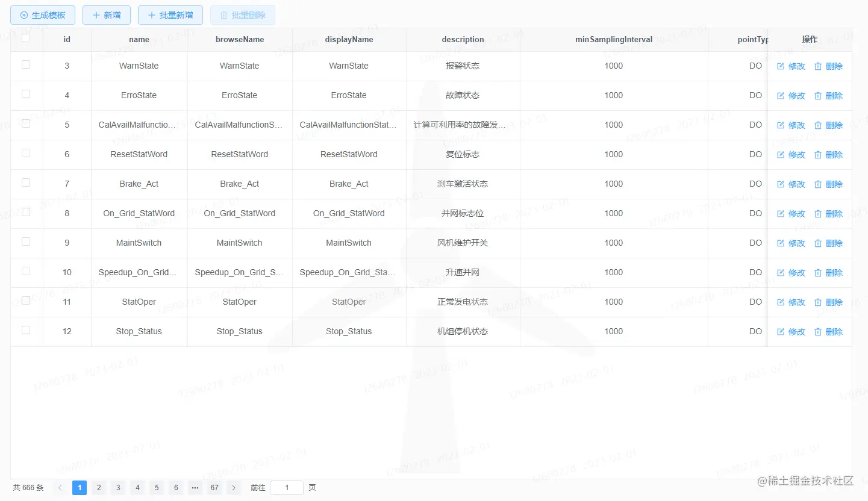Tick the Stop_Status row checkbox
868x501 pixels.
tap(26, 330)
